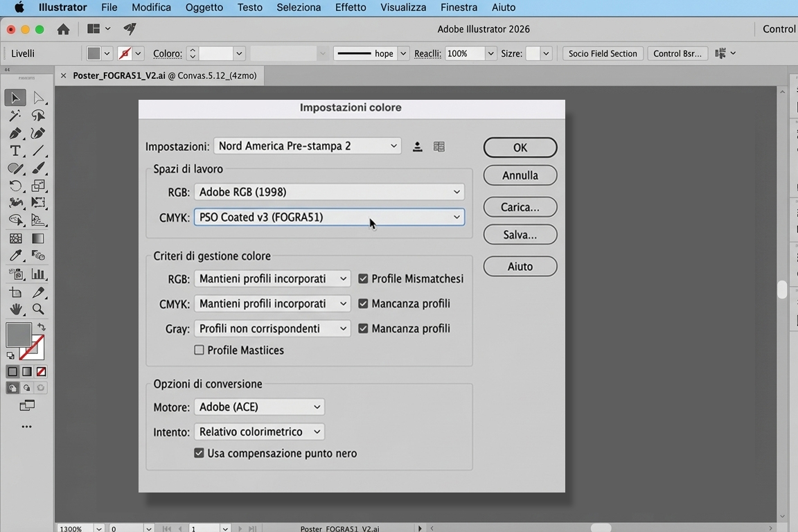Select the Column Graph tool

click(38, 274)
